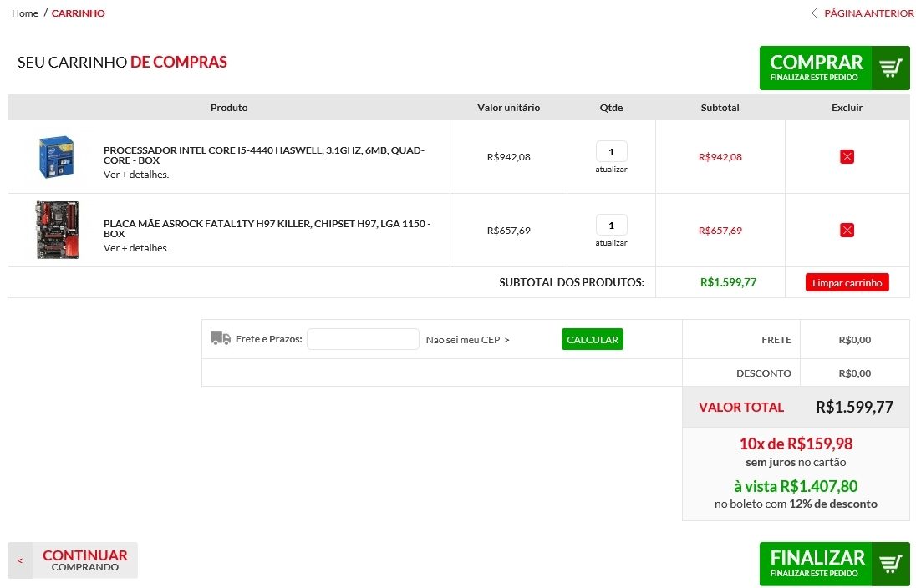The height and width of the screenshot is (588, 916).
Task: Open 'Ver + detalhes' for the Intel processor
Action: tap(136, 175)
